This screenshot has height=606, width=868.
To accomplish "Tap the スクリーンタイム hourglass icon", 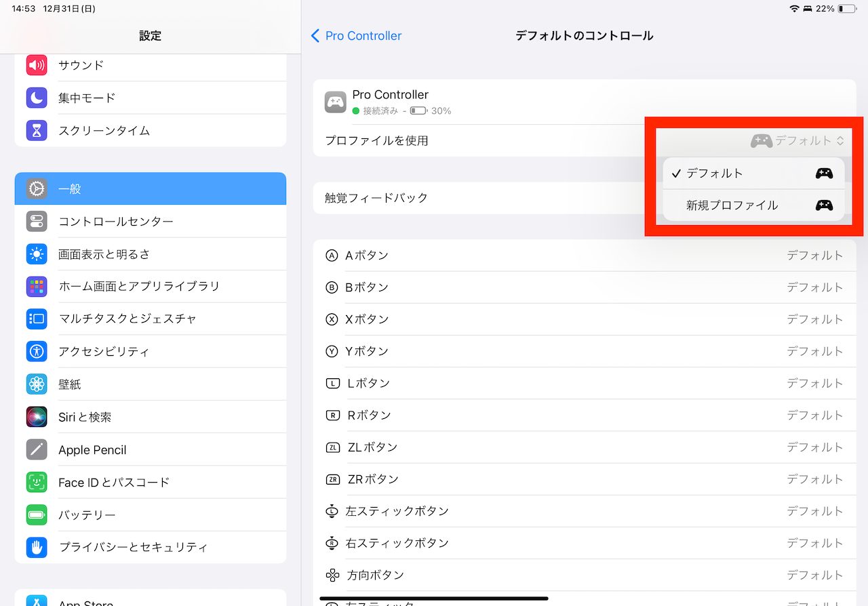I will tap(37, 130).
